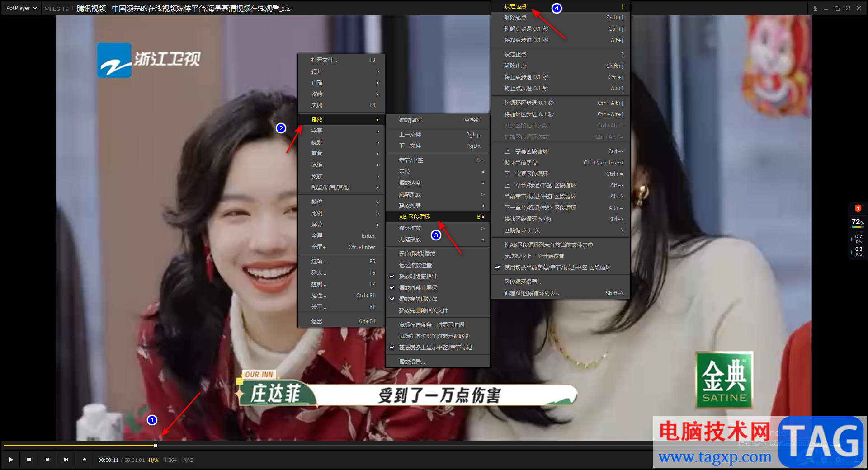Skip to the next file in the control bar

tap(66, 460)
